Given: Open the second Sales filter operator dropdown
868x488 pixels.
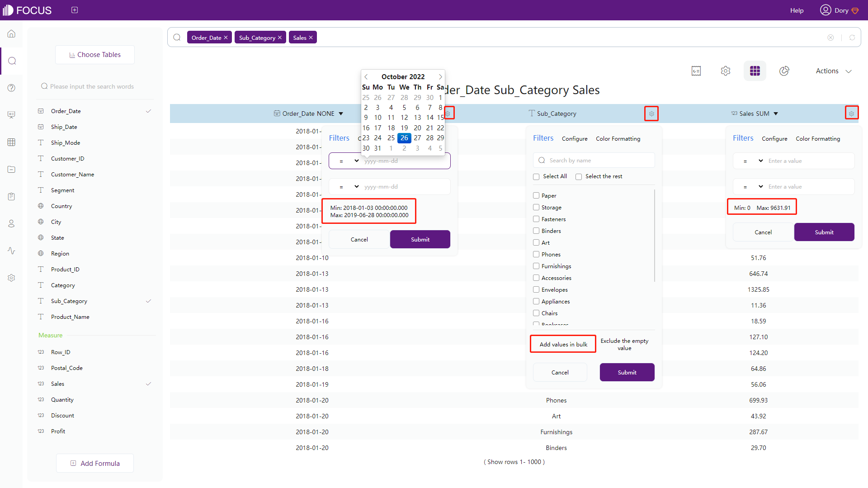Looking at the screenshot, I should point(753,187).
